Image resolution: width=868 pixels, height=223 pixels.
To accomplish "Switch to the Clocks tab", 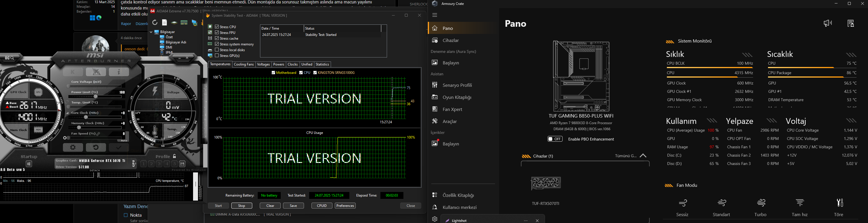I will pos(292,64).
